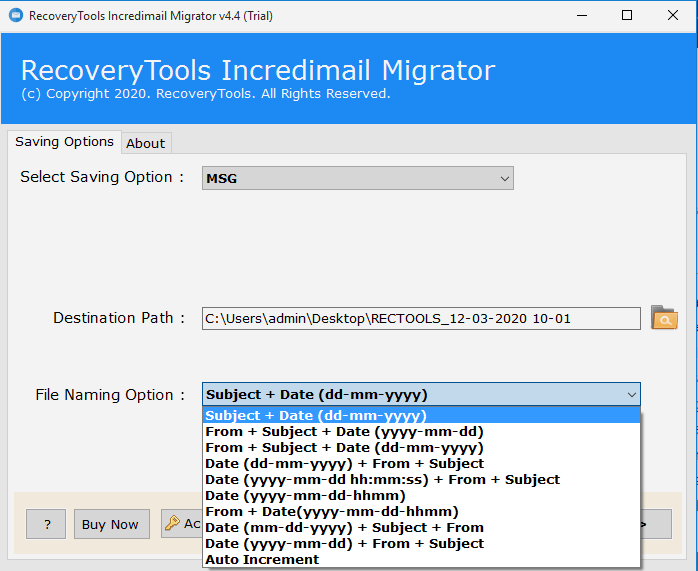The width and height of the screenshot is (698, 571).
Task: Switch to the About tab
Action: coord(146,143)
